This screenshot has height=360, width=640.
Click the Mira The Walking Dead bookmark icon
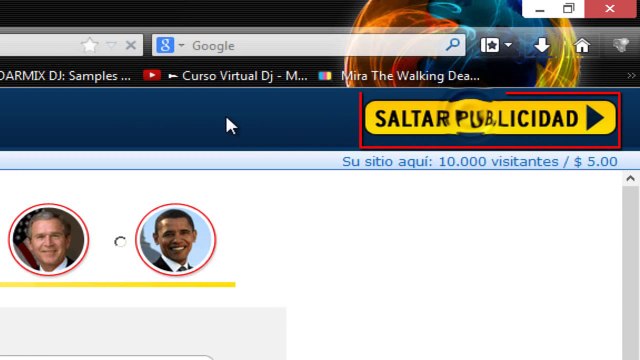325,76
